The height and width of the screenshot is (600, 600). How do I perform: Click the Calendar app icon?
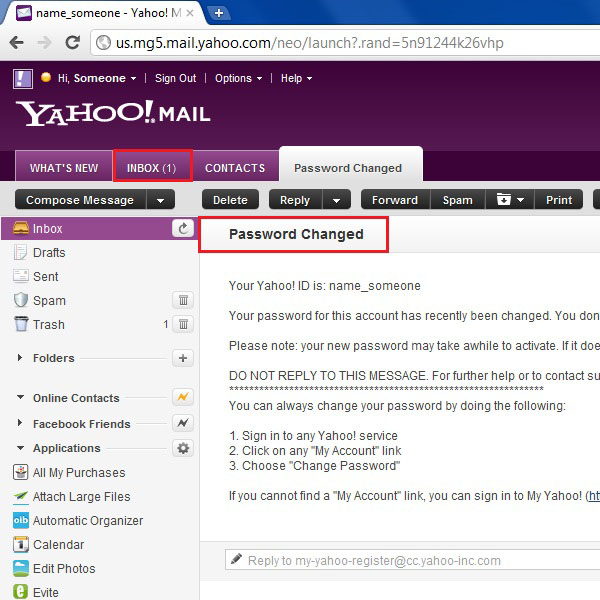21,544
